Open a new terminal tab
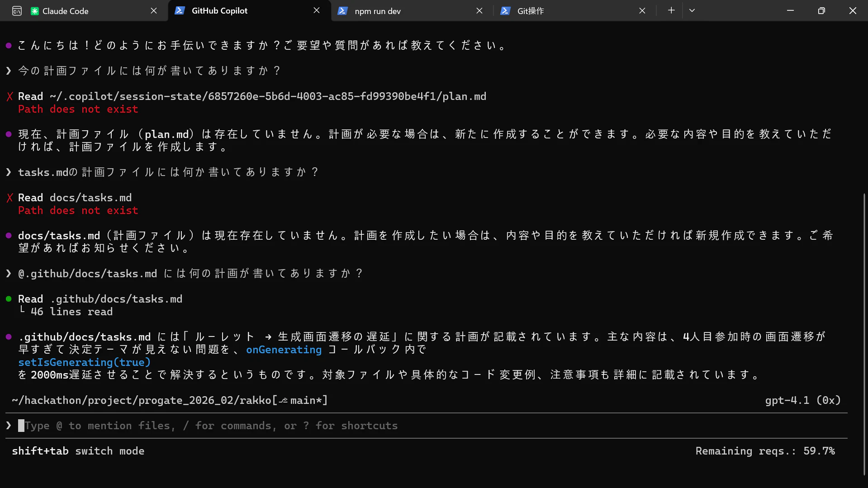This screenshot has width=868, height=488. [x=671, y=10]
